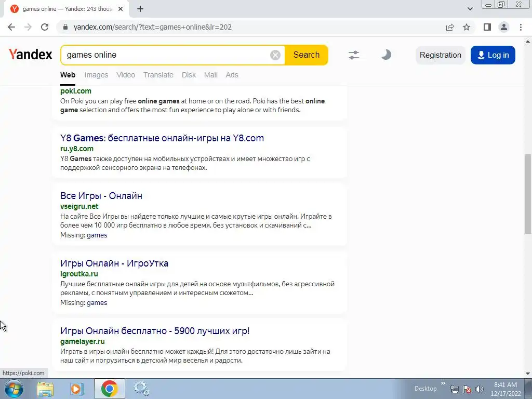Viewport: 532px width, 399px height.
Task: Click the lock site info icon
Action: (66, 27)
